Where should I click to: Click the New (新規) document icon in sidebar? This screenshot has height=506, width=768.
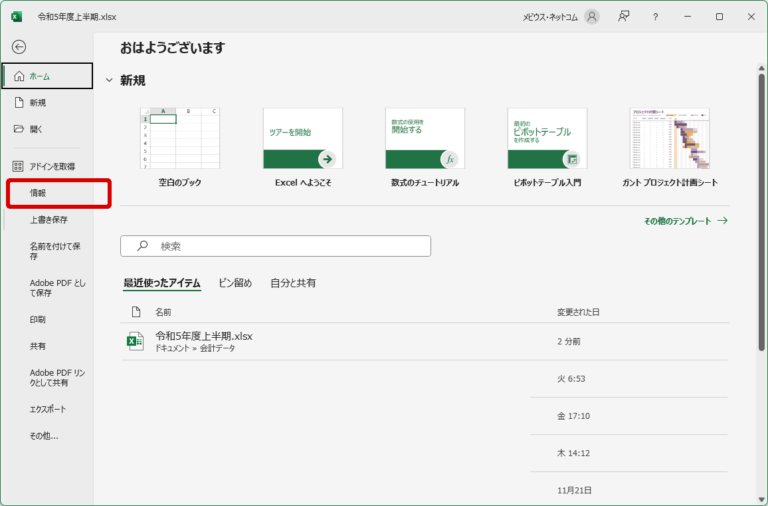[18, 102]
